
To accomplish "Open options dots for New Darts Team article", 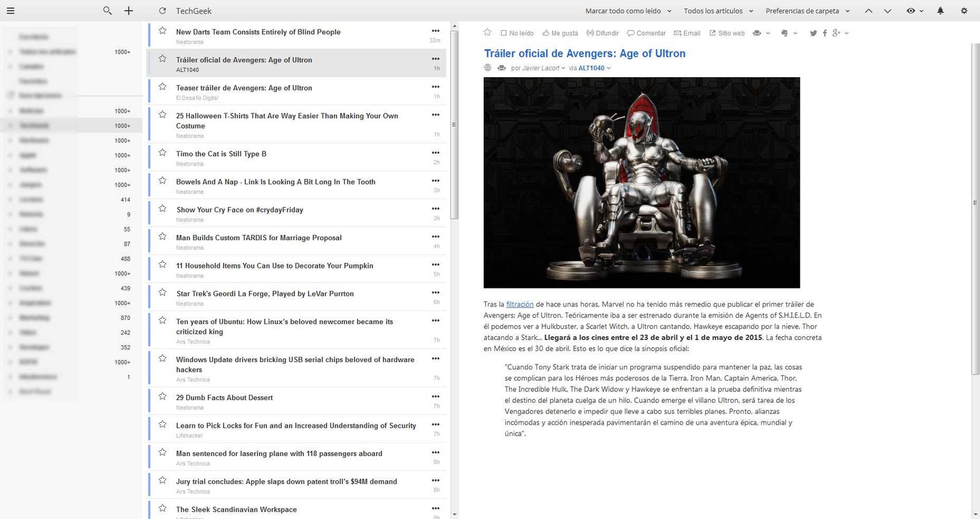I will pyautogui.click(x=435, y=31).
